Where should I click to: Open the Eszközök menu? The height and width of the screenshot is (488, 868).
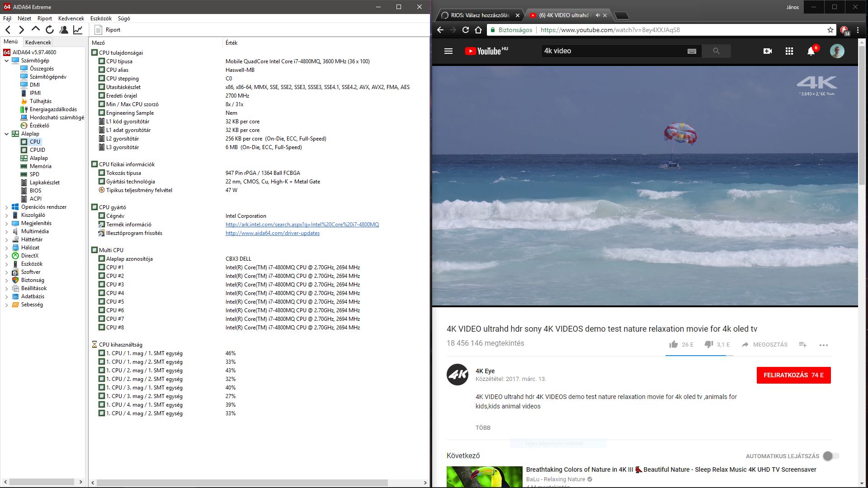(101, 19)
